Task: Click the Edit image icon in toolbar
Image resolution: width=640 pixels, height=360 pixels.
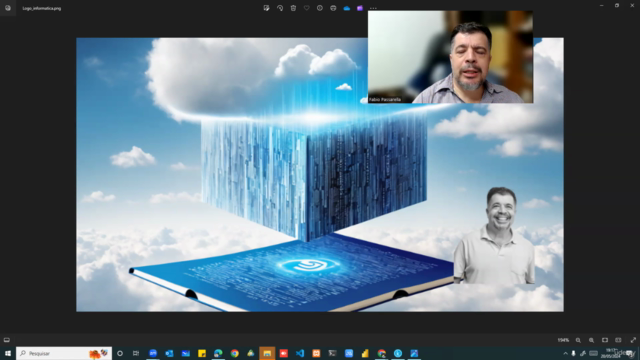Action: 267,8
